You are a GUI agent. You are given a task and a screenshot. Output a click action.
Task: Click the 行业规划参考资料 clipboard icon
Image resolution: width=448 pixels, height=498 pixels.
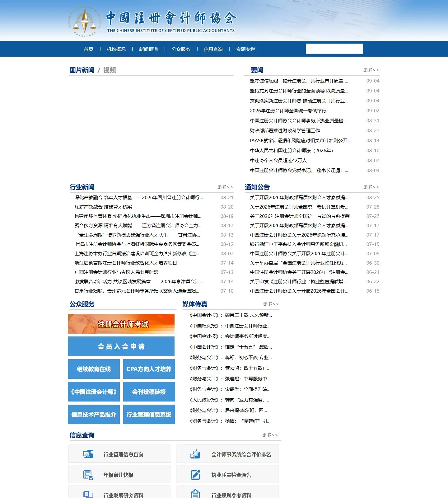point(195,494)
